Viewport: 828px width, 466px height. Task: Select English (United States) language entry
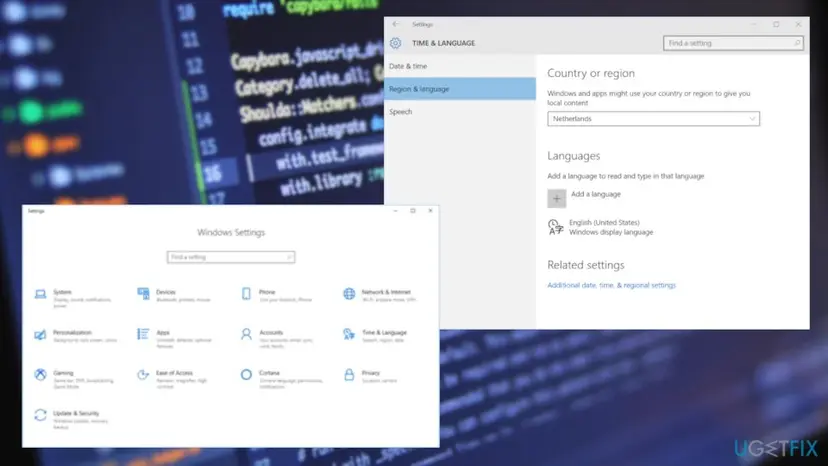(600, 227)
